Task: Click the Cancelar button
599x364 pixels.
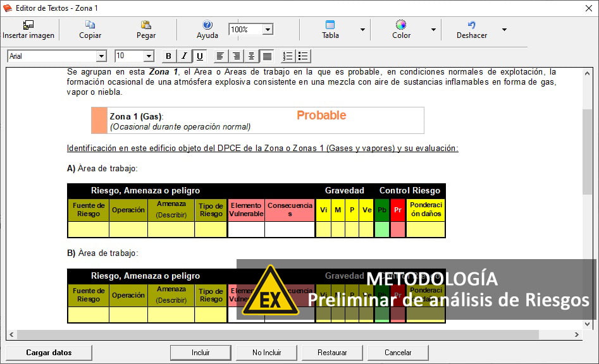Action: coord(398,353)
